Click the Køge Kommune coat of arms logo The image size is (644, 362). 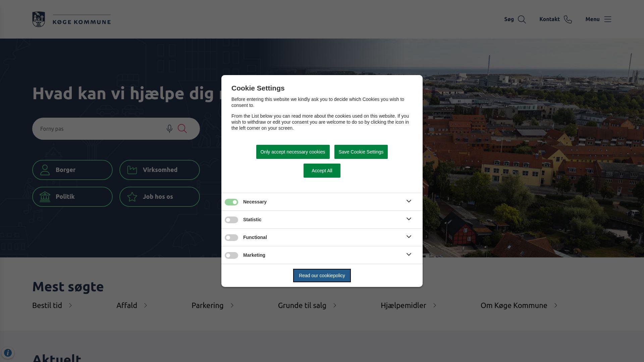(x=39, y=19)
